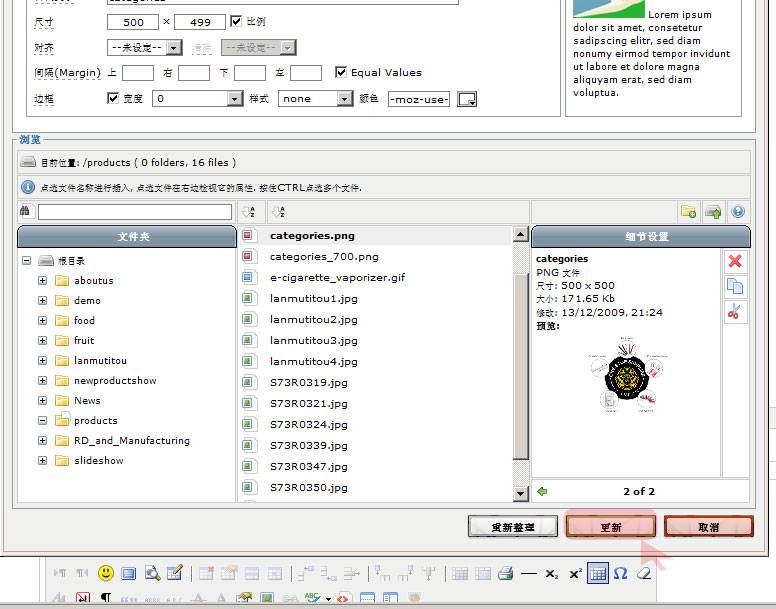Expand the aboutus folder in tree
The width and height of the screenshot is (776, 609).
tap(43, 281)
